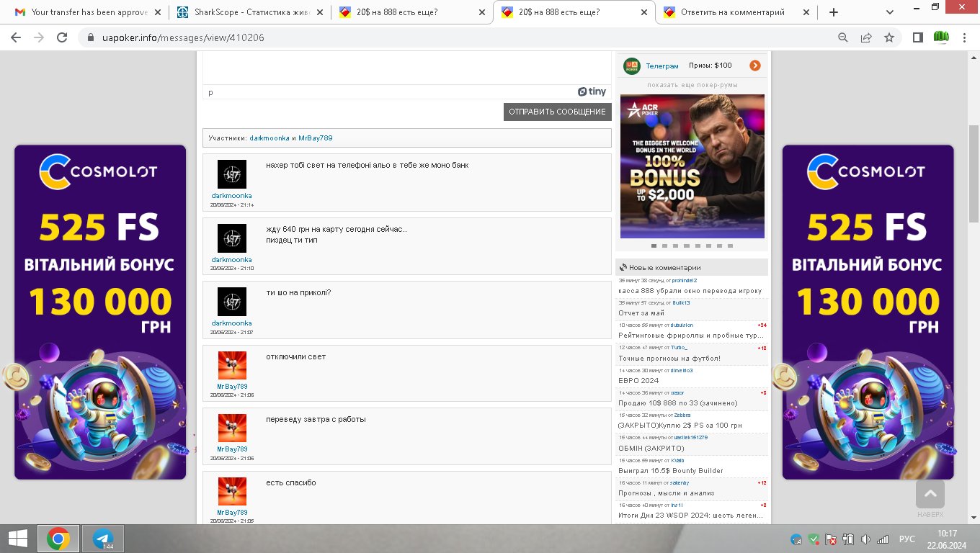Switch to SharkScope tab
The image size is (980, 553).
(x=250, y=12)
